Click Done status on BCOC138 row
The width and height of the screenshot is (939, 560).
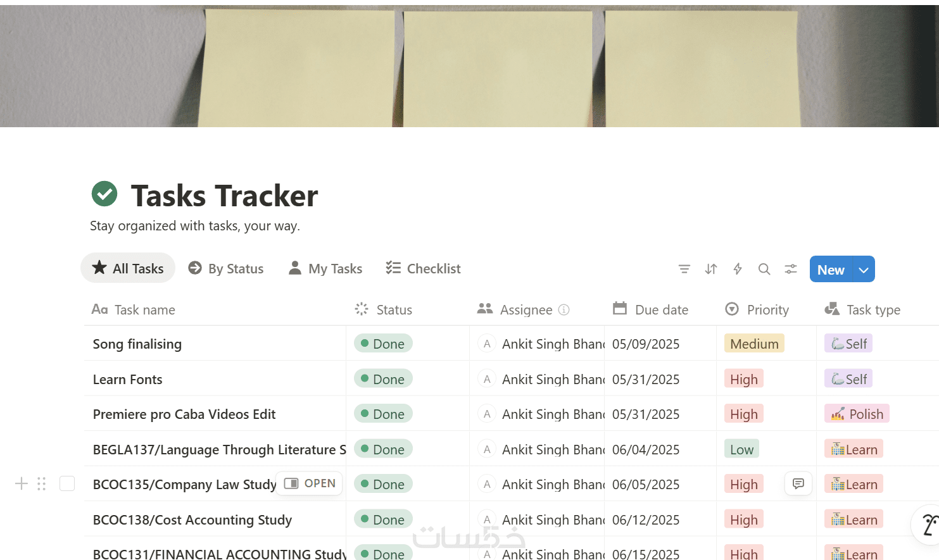(383, 519)
